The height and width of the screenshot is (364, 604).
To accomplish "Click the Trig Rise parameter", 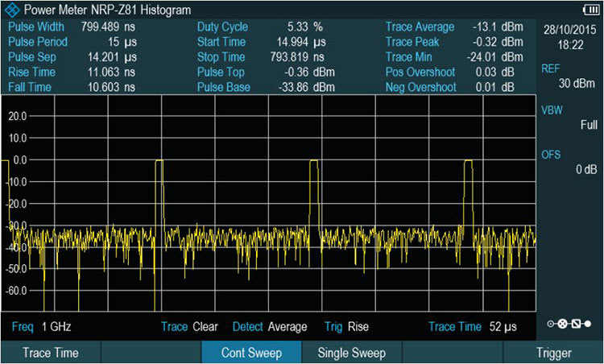I will click(x=346, y=327).
